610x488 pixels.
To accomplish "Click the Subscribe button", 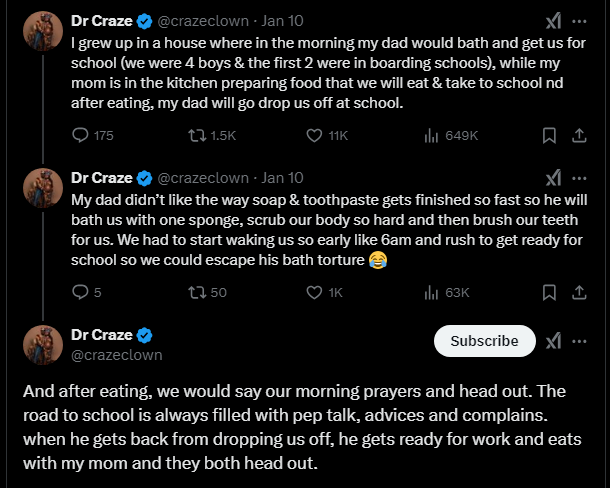I will (x=484, y=341).
